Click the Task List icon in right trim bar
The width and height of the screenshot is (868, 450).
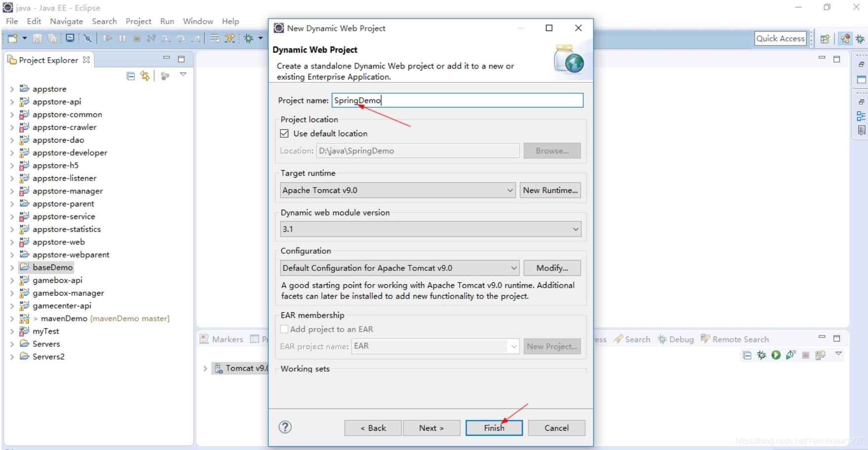pyautogui.click(x=862, y=130)
